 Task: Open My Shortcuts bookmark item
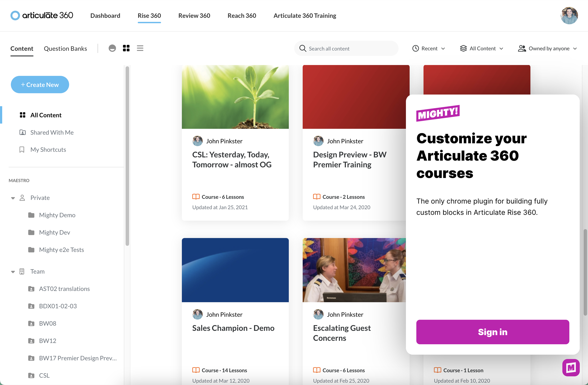click(x=48, y=149)
